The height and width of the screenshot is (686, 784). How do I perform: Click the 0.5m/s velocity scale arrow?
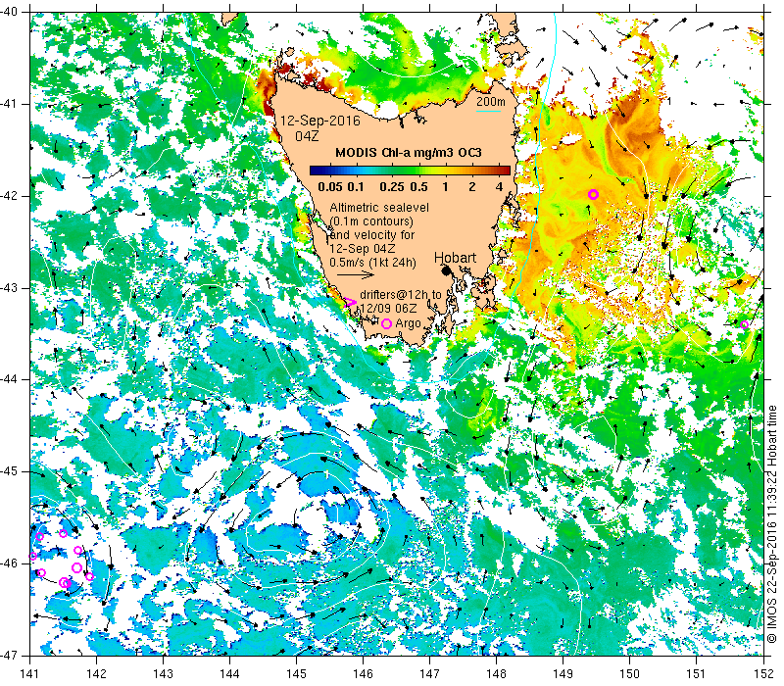click(356, 274)
